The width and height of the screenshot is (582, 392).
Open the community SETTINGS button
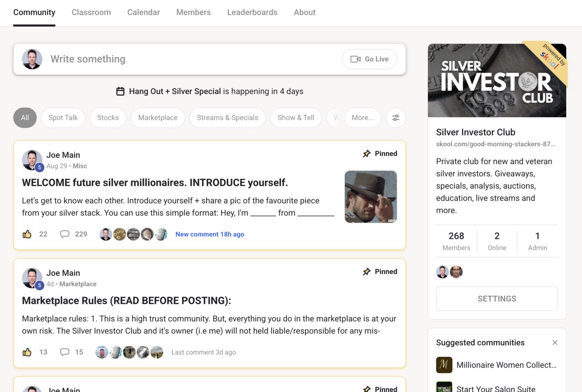pyautogui.click(x=497, y=299)
